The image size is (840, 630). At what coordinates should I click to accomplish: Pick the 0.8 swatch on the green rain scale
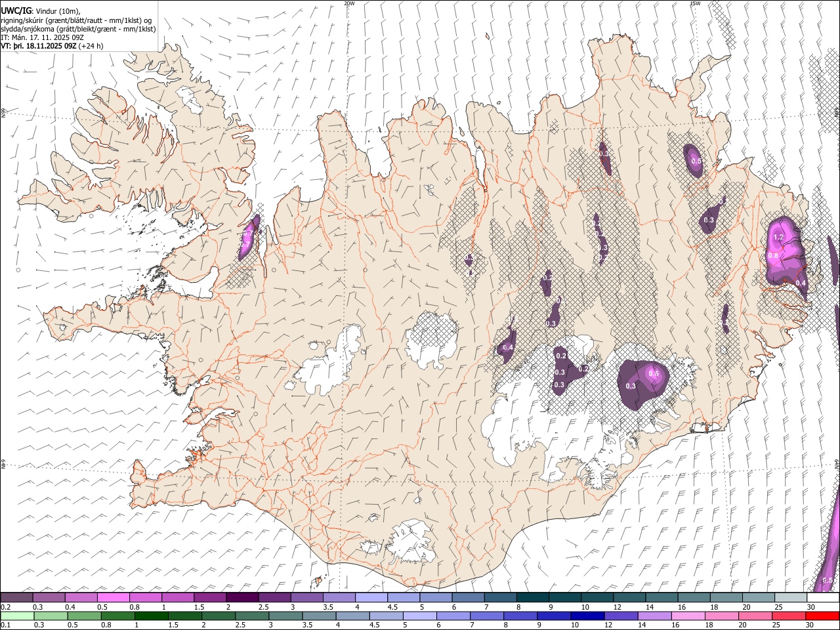tap(117, 616)
